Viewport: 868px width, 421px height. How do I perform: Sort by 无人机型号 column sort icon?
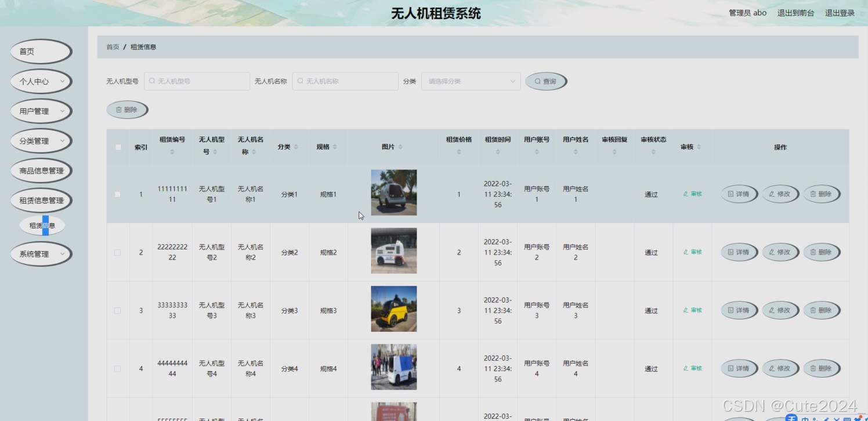pos(215,152)
